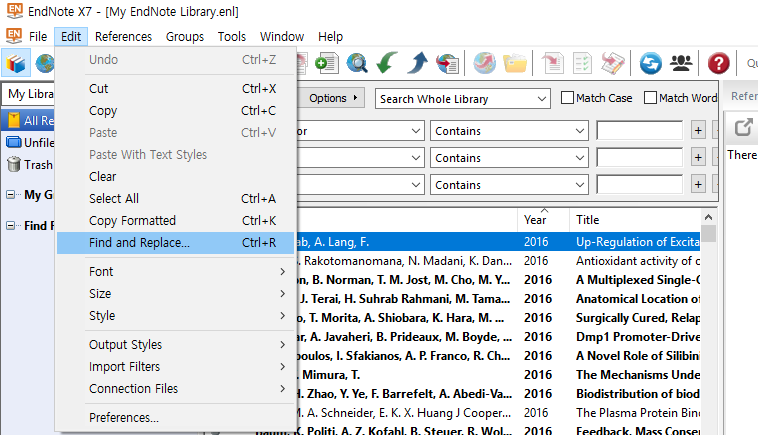Choose Copy Formatted from Edit menu
The image size is (758, 435).
[175, 220]
